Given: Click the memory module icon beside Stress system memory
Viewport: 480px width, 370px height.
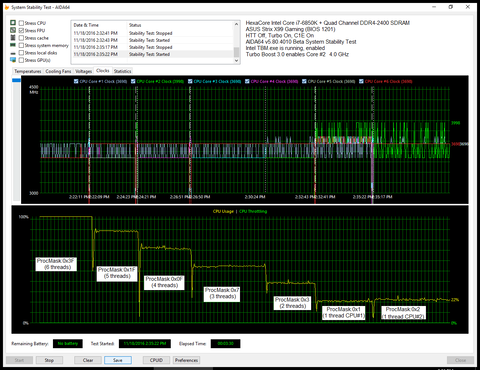Looking at the screenshot, I should [13, 45].
